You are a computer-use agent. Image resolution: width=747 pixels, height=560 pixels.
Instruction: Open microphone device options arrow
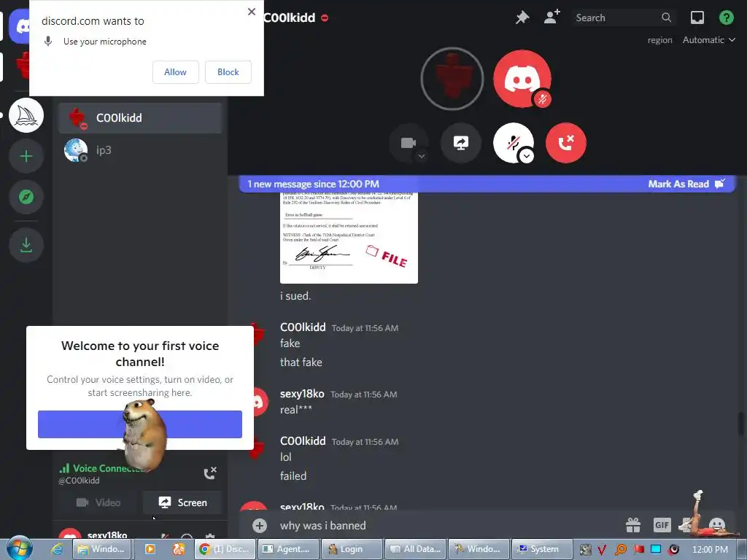click(527, 156)
